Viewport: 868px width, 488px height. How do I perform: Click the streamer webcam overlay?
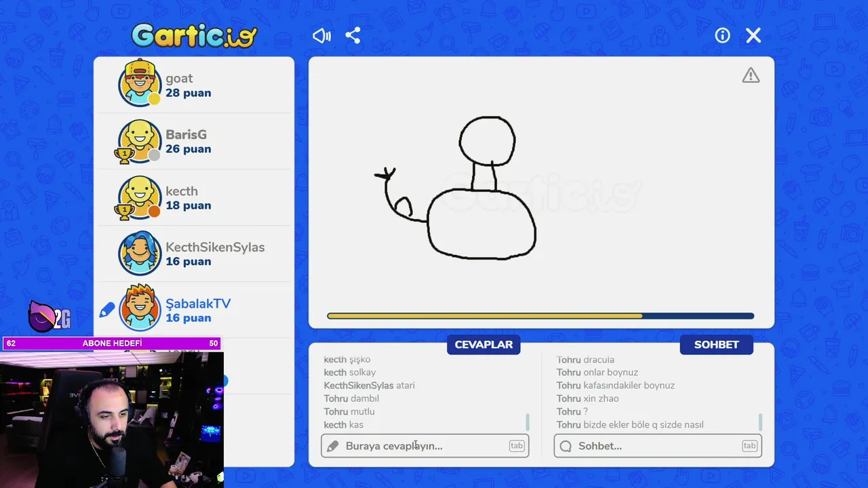pos(112,420)
